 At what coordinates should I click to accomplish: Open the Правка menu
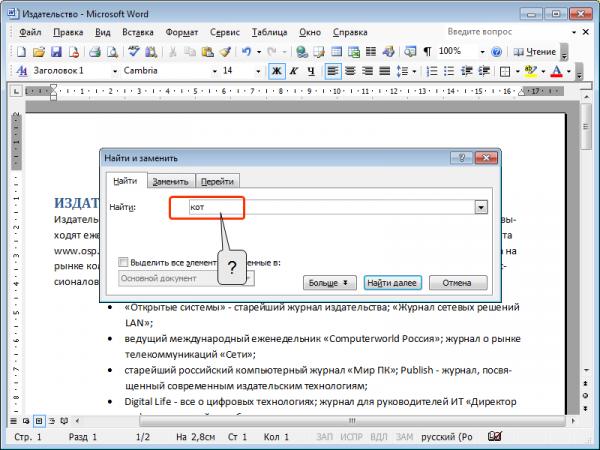click(x=68, y=33)
